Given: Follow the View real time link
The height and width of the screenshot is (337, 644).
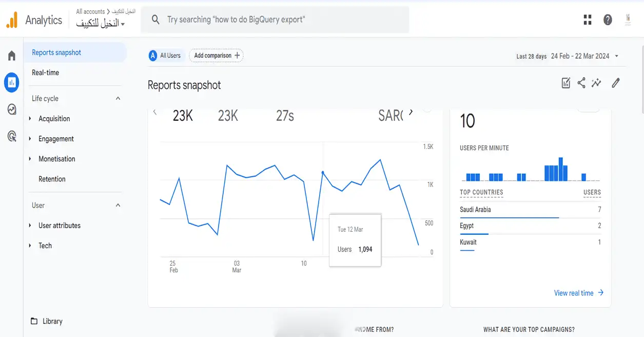Looking at the screenshot, I should tap(579, 293).
